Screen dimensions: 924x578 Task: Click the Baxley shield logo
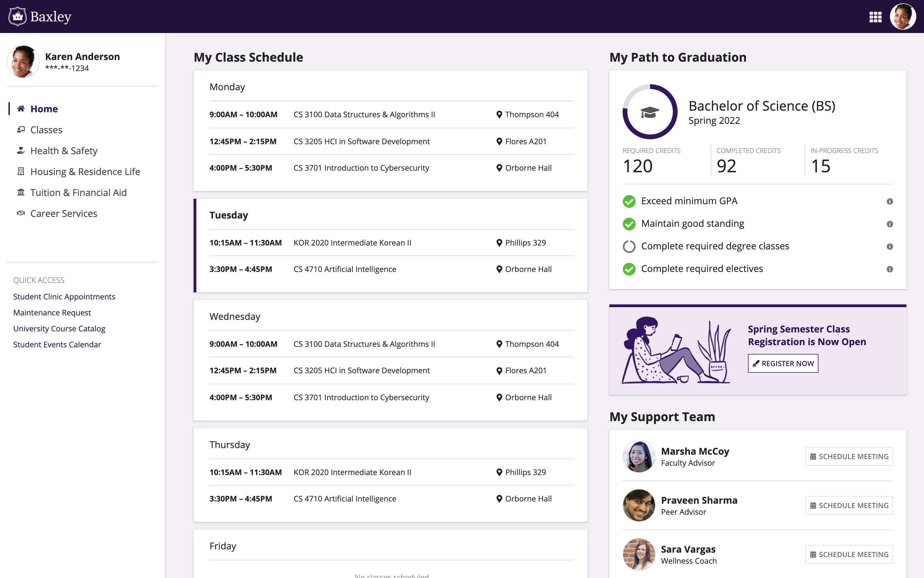(18, 17)
